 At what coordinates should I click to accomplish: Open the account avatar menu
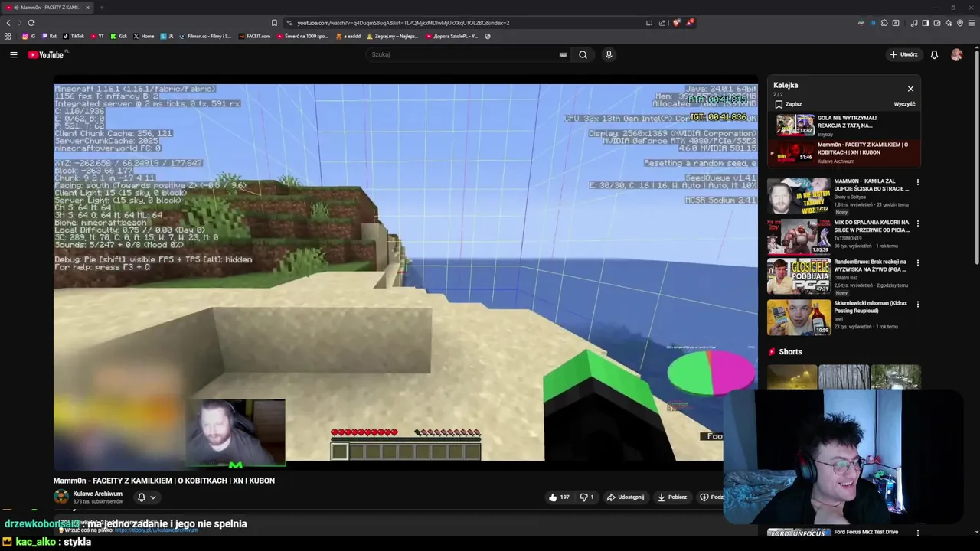(956, 54)
